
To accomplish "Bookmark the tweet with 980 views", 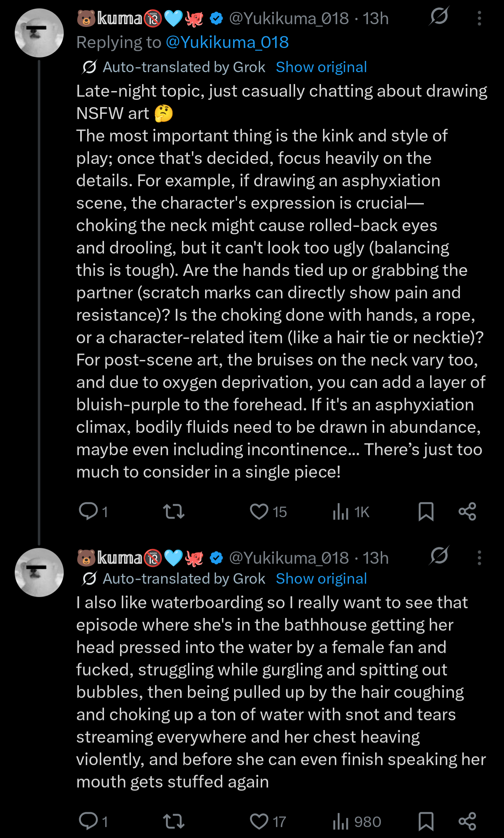I will point(426,822).
